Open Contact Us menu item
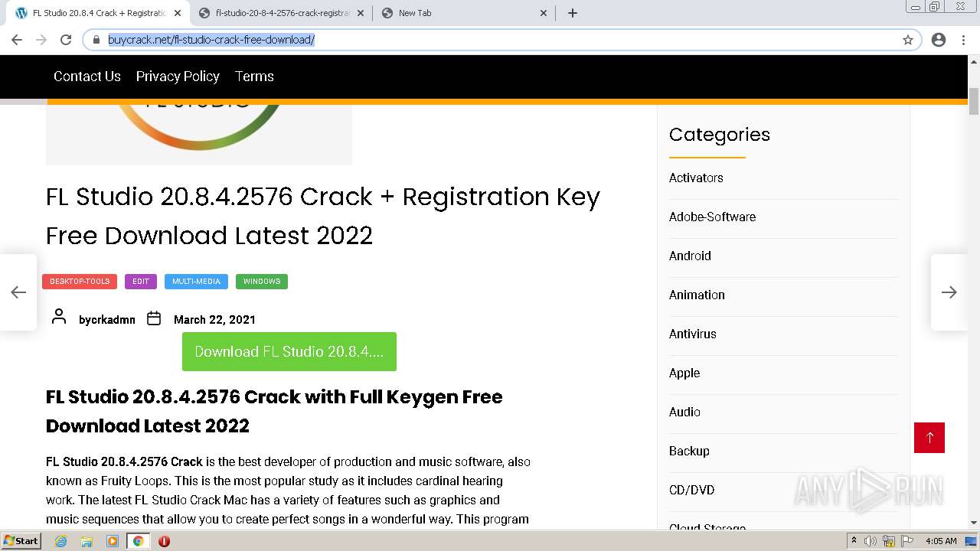 (87, 77)
